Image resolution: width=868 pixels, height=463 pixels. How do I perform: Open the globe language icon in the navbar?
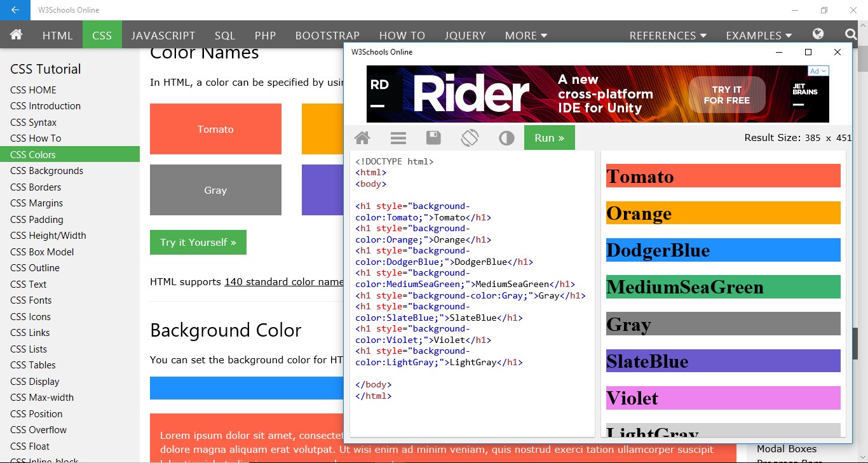tap(818, 35)
